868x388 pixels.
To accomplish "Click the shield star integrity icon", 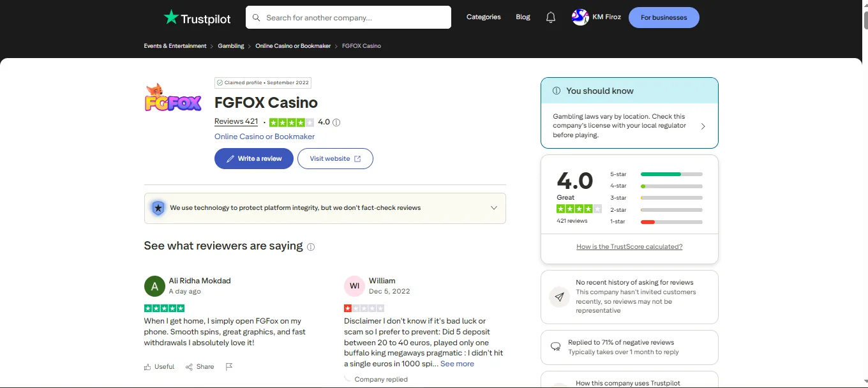I will pyautogui.click(x=158, y=208).
